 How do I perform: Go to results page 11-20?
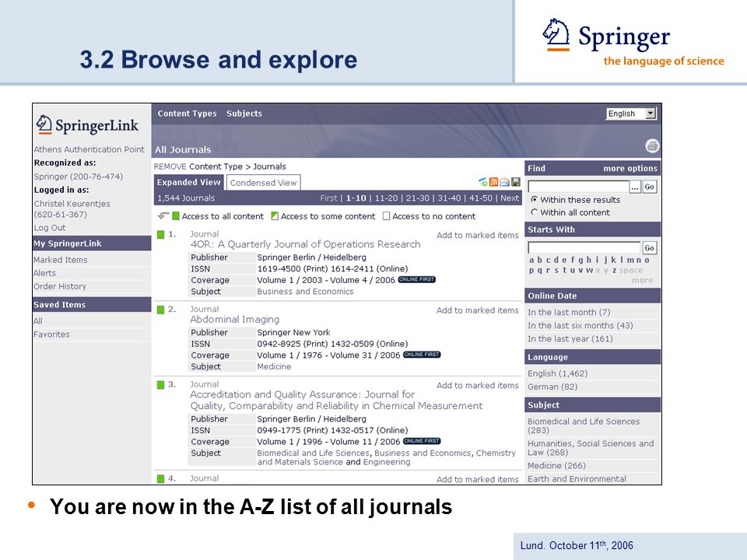pyautogui.click(x=386, y=198)
